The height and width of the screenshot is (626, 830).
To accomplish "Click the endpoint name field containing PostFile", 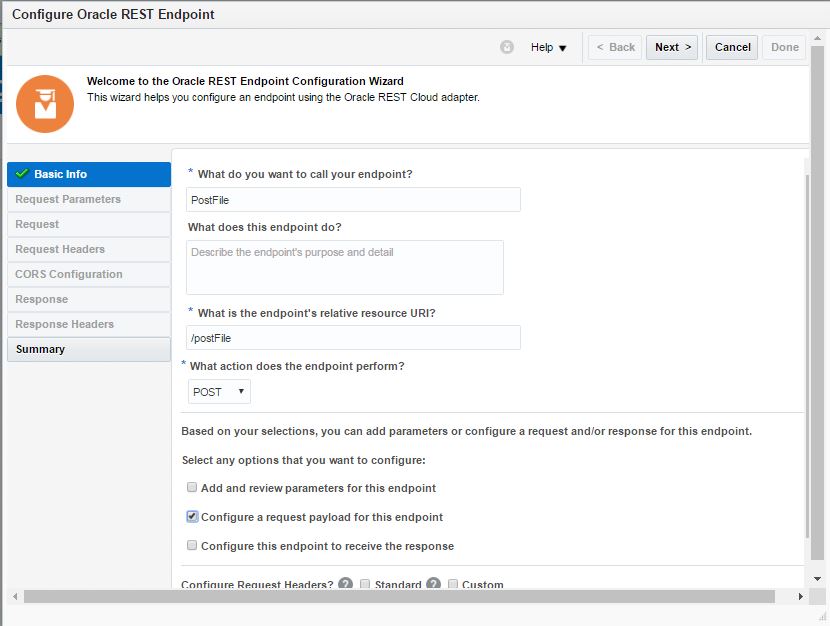I will pyautogui.click(x=353, y=199).
